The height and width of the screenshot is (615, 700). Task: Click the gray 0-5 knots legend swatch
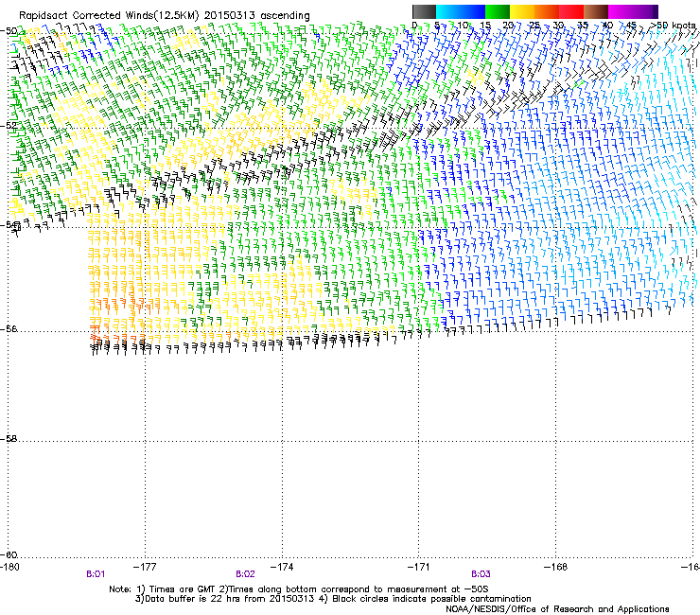point(424,11)
